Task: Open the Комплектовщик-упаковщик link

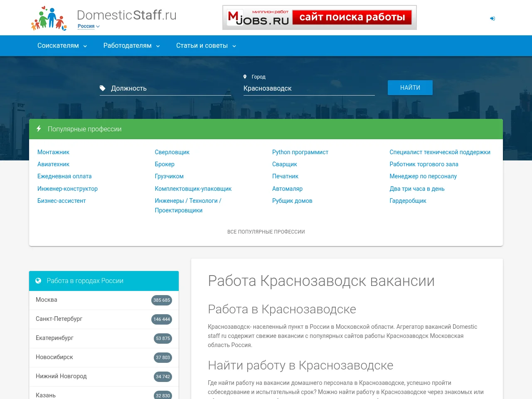Action: coord(193,189)
